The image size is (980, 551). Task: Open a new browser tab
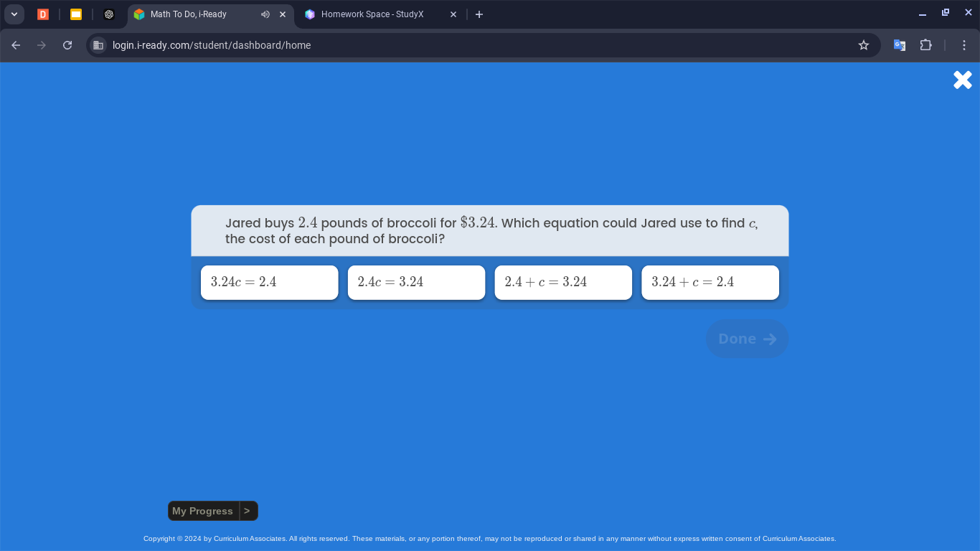click(x=479, y=14)
